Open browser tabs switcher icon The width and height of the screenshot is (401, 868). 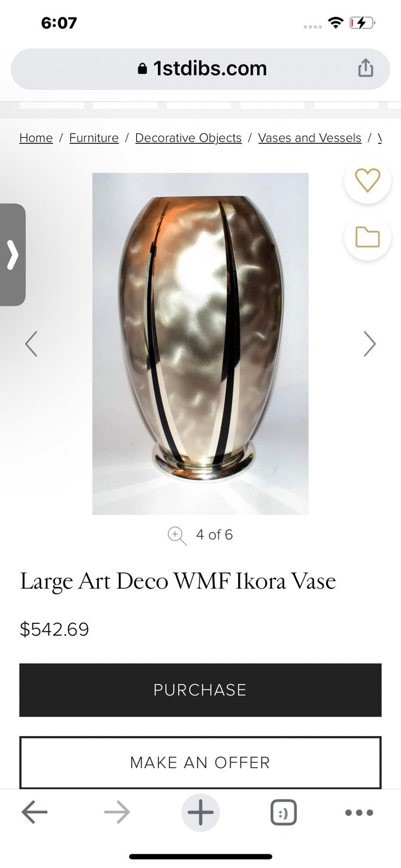283,813
